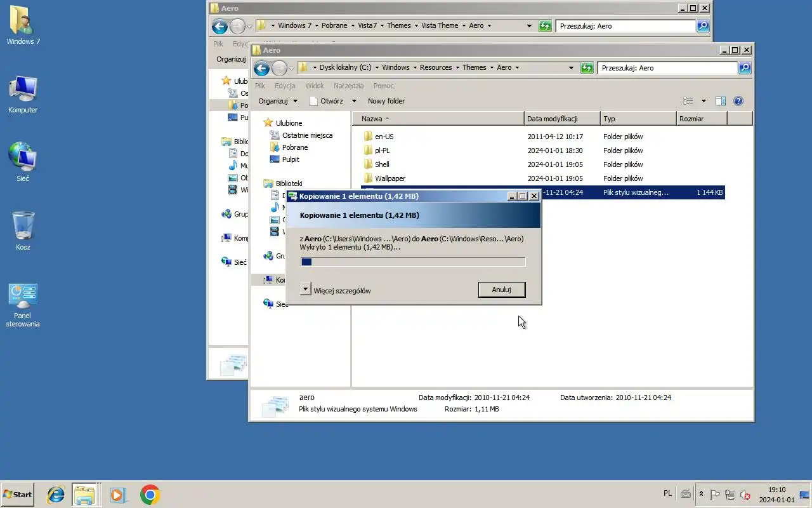
Task: Select the Kosz recycle bin icon
Action: 23,231
